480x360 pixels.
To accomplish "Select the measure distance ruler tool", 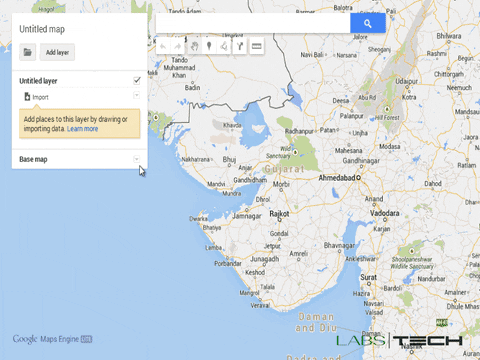I will click(256, 46).
